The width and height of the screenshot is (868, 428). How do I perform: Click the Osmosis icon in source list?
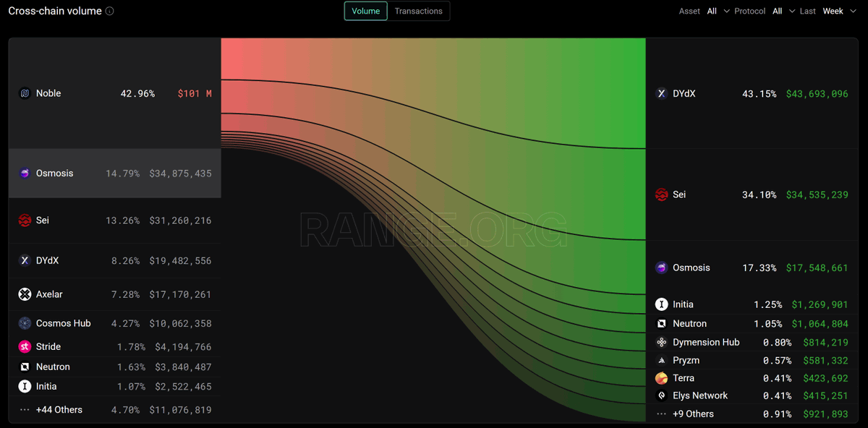pyautogui.click(x=25, y=174)
